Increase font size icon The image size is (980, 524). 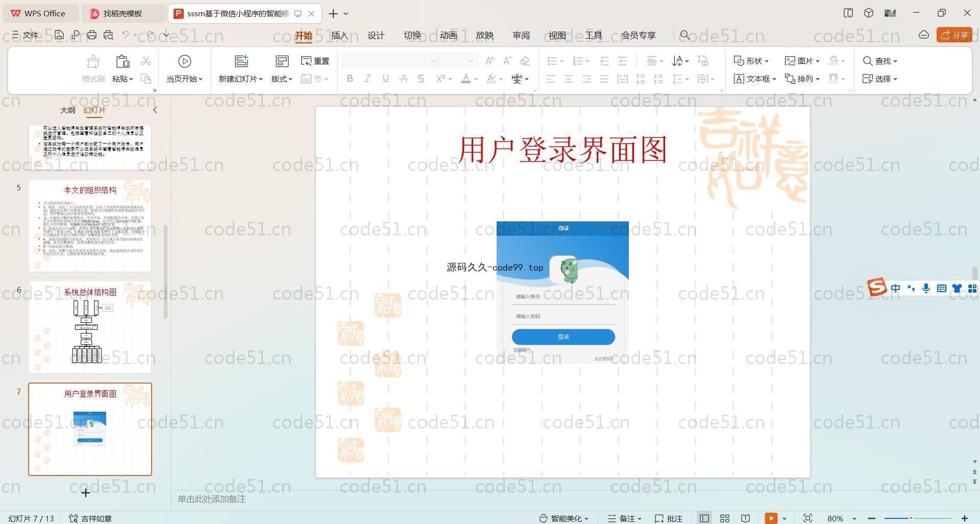(x=489, y=61)
